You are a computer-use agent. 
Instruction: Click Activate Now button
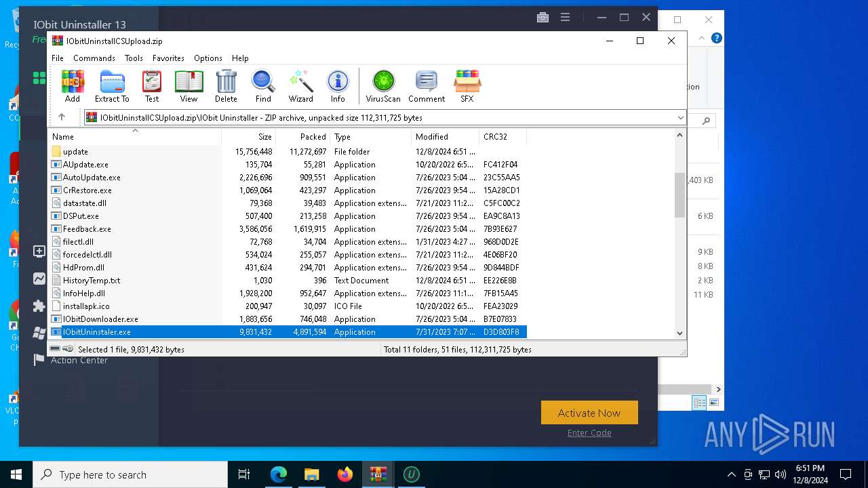589,413
